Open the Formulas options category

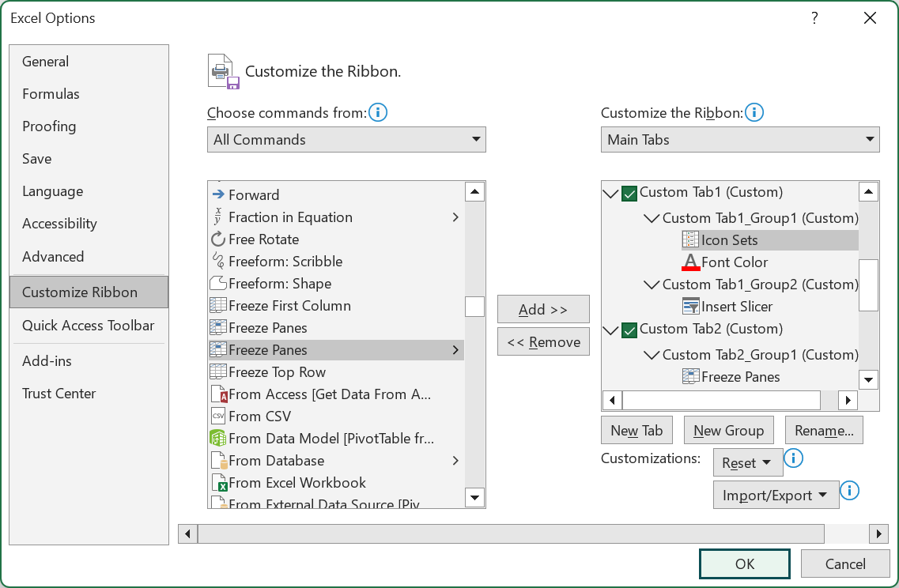(x=89, y=94)
